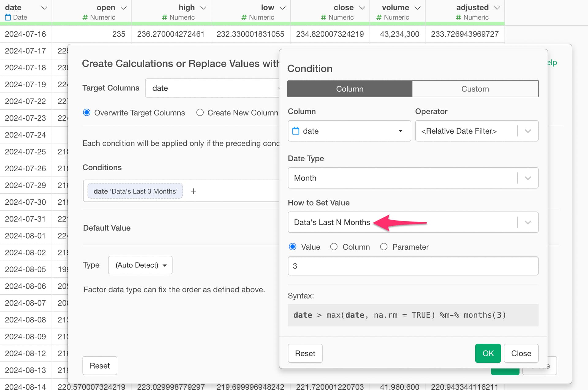Viewport: 588px width, 390px height.
Task: Choose the Column radio button for value
Action: coord(334,247)
